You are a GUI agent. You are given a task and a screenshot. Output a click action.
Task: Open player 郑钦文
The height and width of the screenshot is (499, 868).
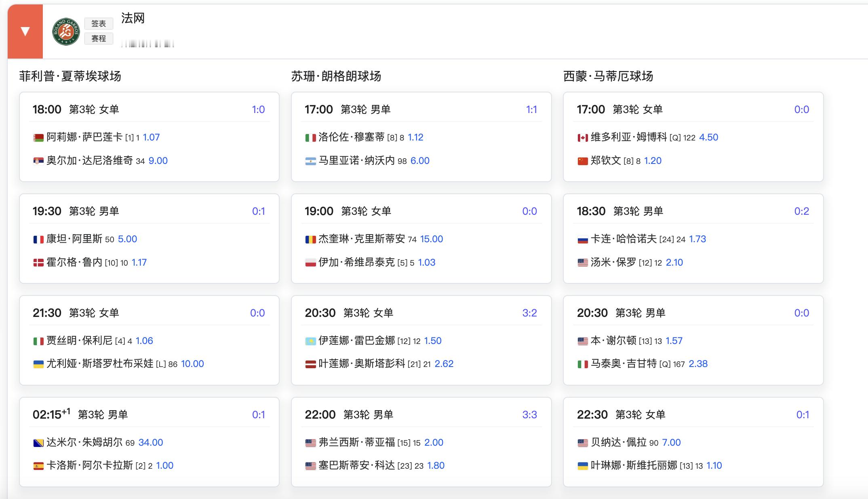click(x=606, y=161)
